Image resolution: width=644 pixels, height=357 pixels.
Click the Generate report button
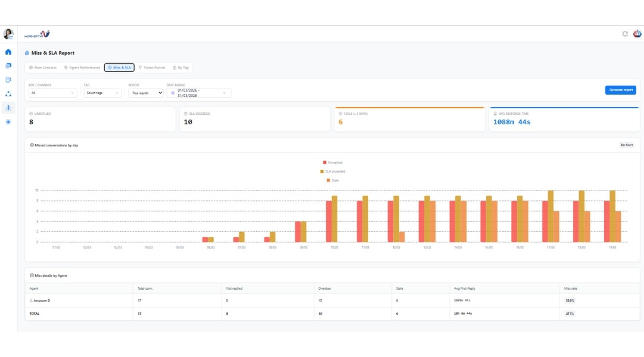[x=621, y=90]
